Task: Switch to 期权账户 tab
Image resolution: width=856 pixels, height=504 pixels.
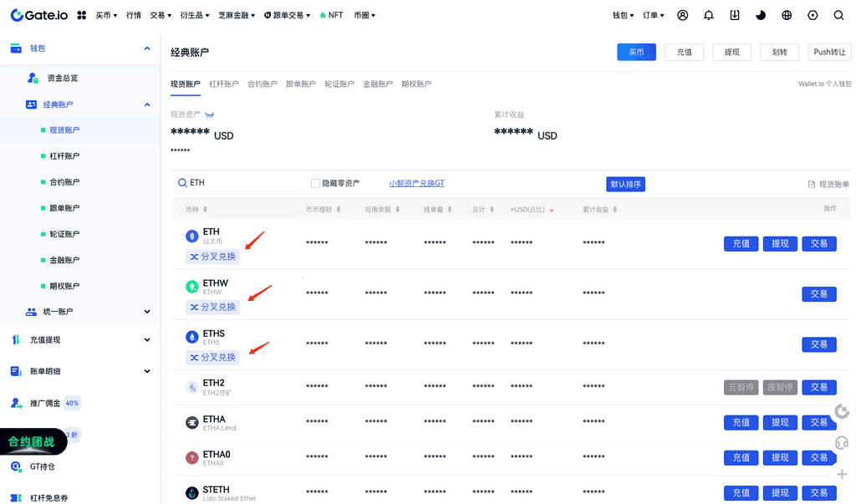Action: (416, 84)
